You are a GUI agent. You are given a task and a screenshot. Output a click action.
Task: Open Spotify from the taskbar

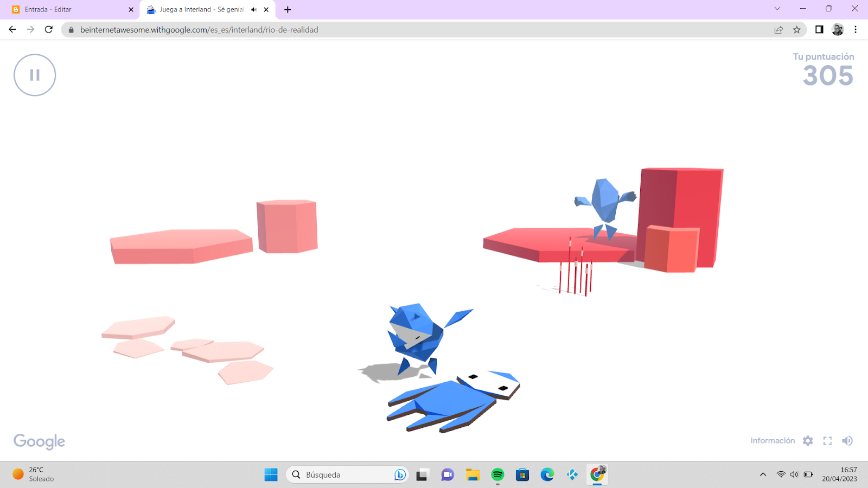(x=497, y=474)
